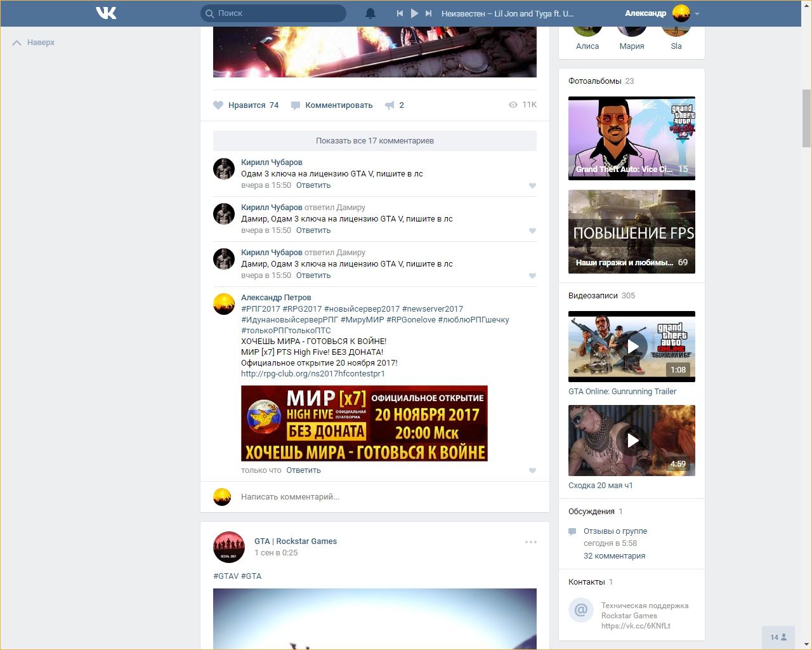Image resolution: width=812 pixels, height=650 pixels.
Task: Open the discussion speech-bubble icon
Action: 572,531
